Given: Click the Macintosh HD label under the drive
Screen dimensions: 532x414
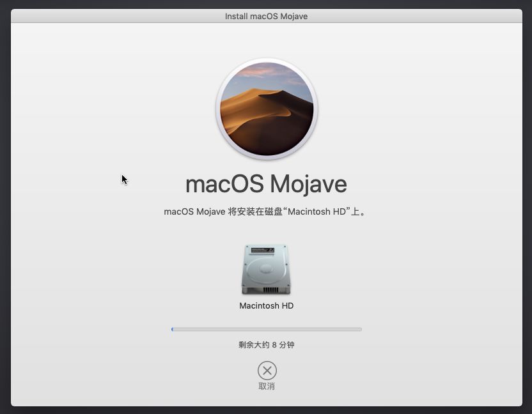Looking at the screenshot, I should [266, 305].
